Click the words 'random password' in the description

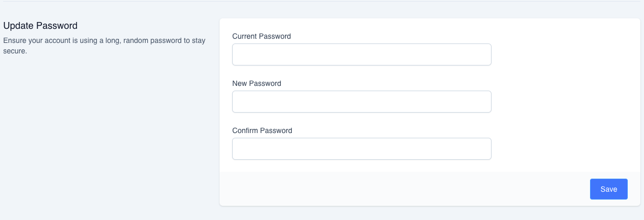149,40
